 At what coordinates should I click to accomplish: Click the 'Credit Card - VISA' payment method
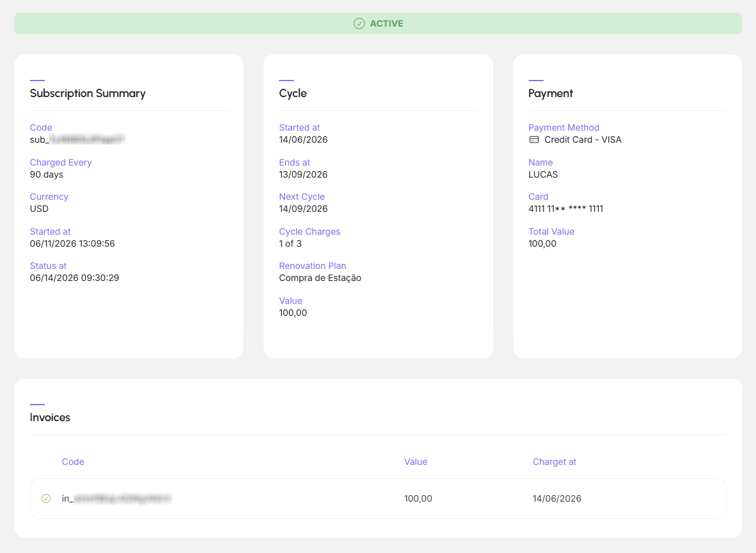[583, 140]
